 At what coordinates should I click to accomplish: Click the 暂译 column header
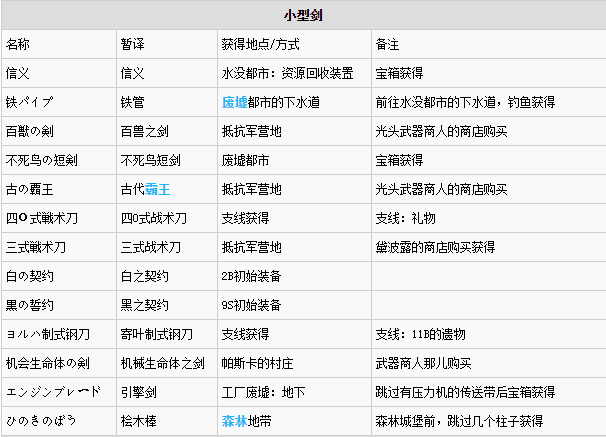133,44
